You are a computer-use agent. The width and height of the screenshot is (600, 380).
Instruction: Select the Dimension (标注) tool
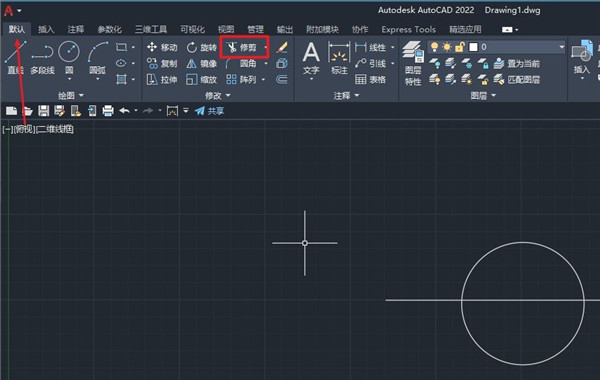tap(339, 57)
